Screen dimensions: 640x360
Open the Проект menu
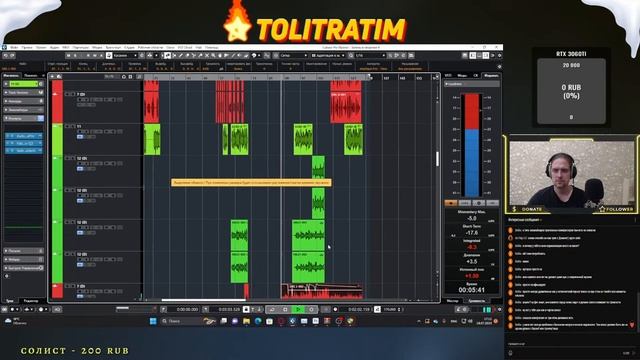(x=41, y=47)
